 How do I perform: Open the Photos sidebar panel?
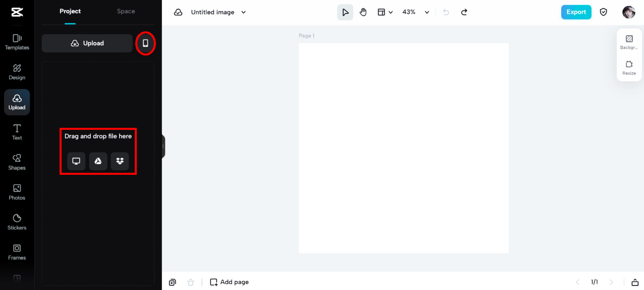(17, 192)
